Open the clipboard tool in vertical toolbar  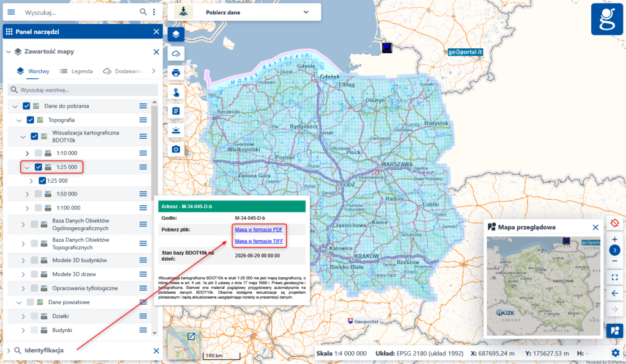click(176, 111)
